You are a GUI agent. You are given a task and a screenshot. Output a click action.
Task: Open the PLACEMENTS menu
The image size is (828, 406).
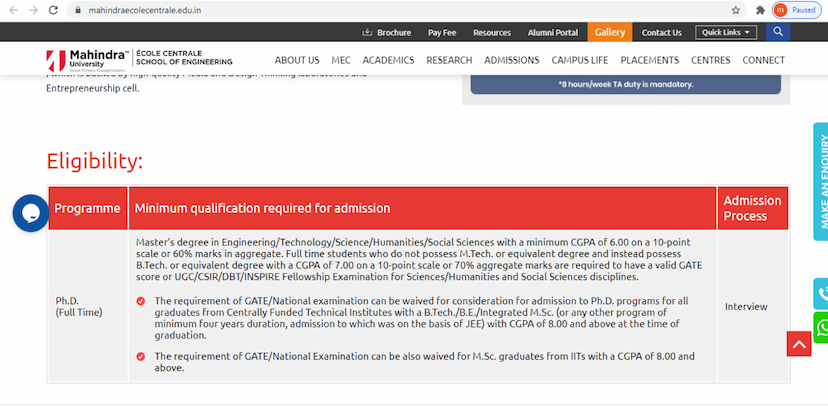click(x=650, y=60)
